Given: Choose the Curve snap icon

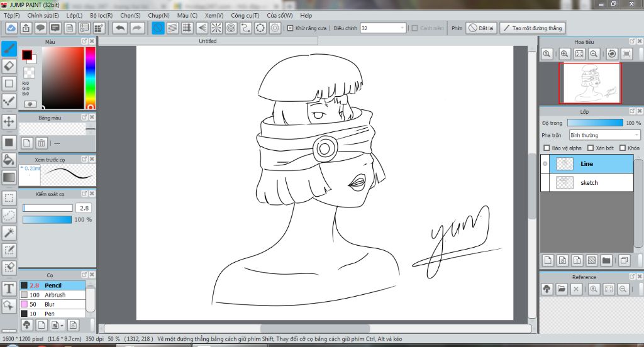Looking at the screenshot, I should (x=246, y=28).
